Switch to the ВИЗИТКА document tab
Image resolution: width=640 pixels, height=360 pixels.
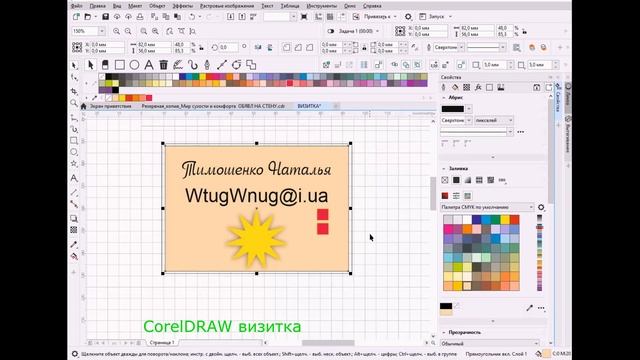point(309,106)
